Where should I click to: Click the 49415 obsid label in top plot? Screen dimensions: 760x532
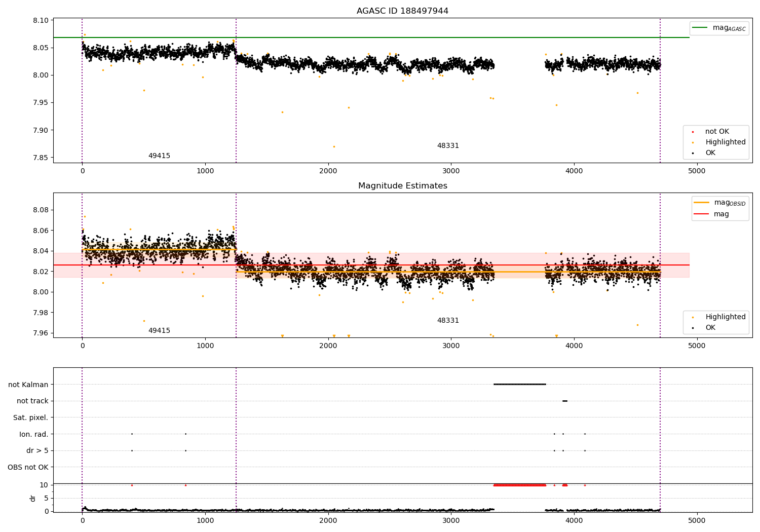click(159, 156)
